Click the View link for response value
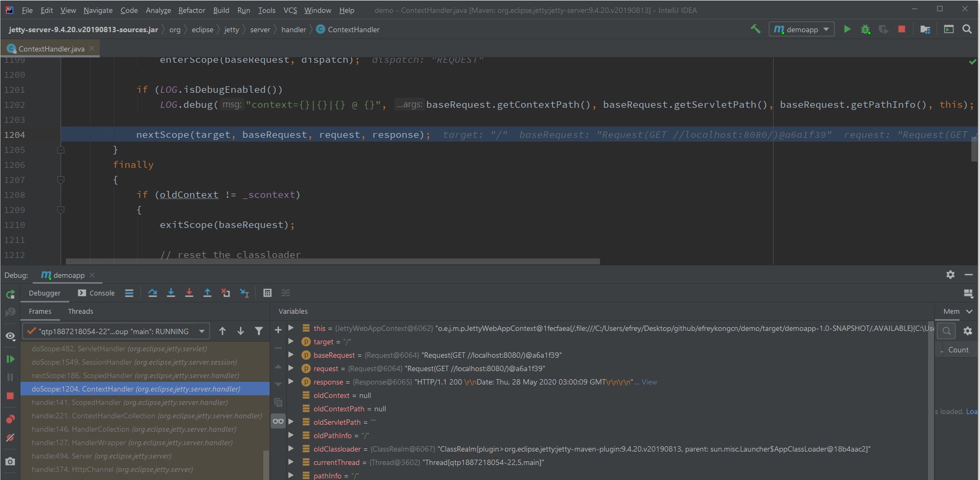The image size is (980, 480). click(649, 382)
